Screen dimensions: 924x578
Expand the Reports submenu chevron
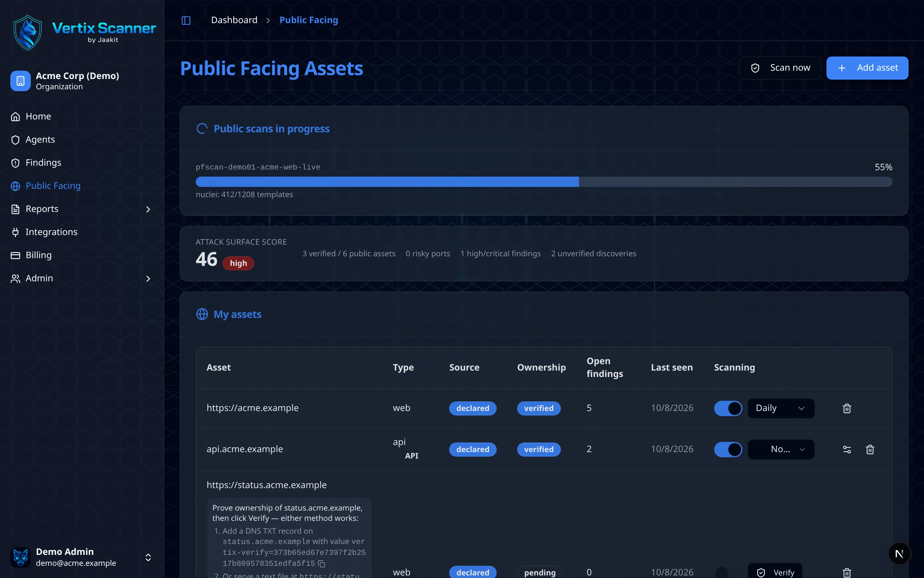[148, 209]
